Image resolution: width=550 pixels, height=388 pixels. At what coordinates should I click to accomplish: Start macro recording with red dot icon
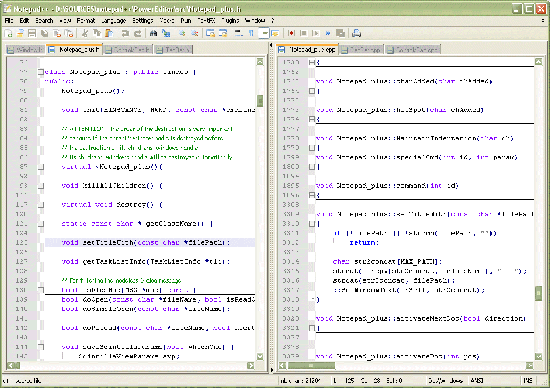click(x=291, y=33)
